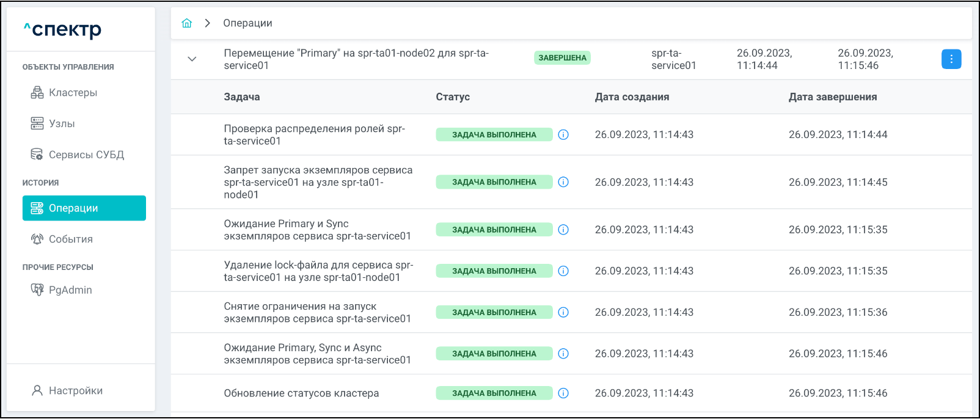Click the Операции breadcrumb label
Viewport: 980px width, 419px height.
coord(247,23)
